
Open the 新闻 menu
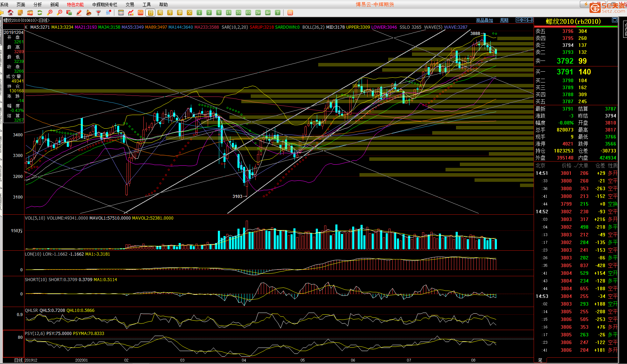click(55, 5)
